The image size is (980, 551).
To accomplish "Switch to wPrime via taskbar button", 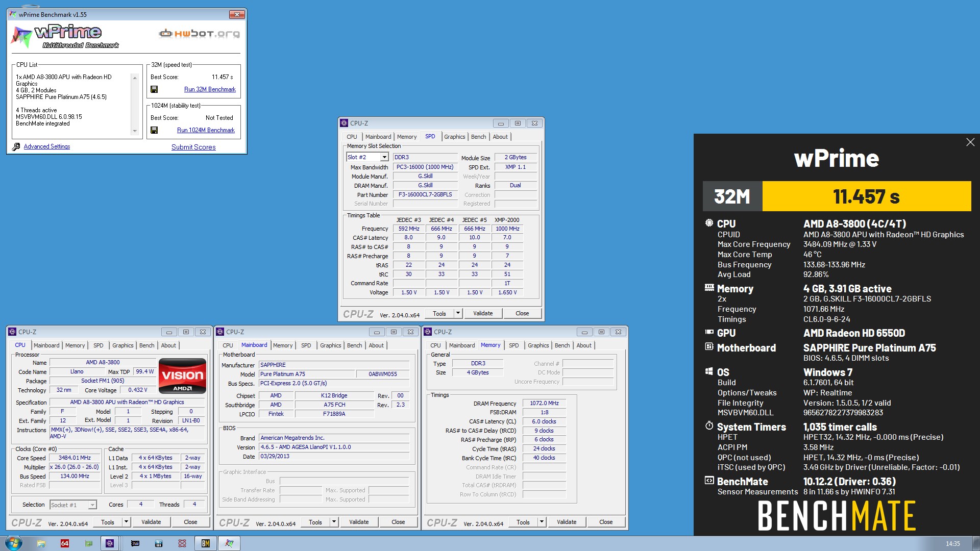I will 229,543.
